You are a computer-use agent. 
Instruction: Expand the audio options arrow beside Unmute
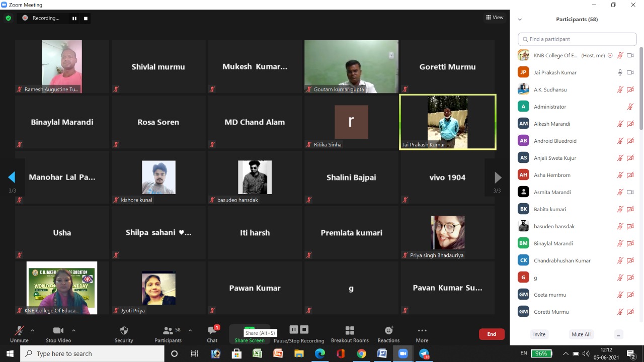(33, 330)
